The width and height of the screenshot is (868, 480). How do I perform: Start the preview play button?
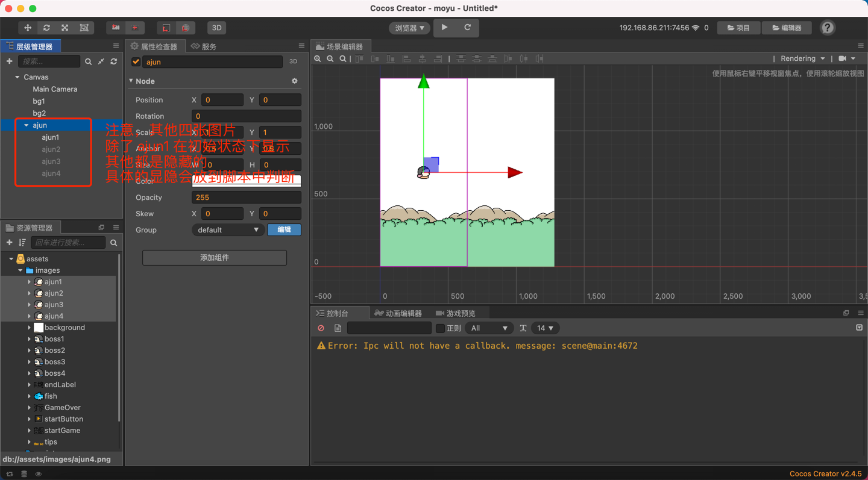point(445,27)
